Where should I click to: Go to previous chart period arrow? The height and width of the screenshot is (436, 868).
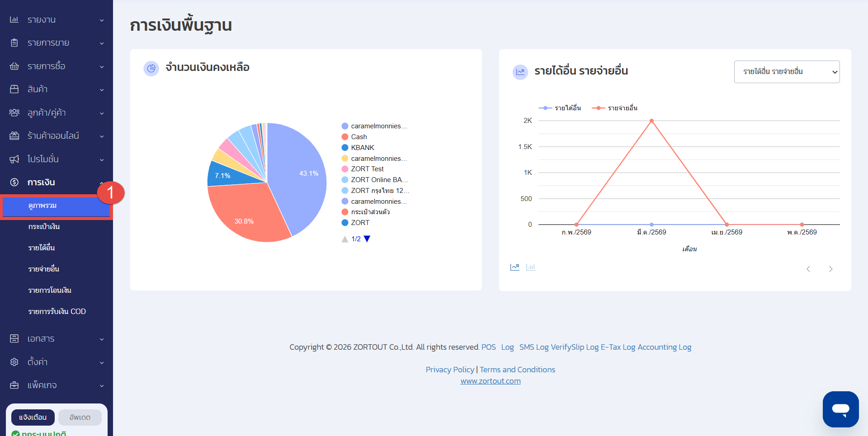808,269
